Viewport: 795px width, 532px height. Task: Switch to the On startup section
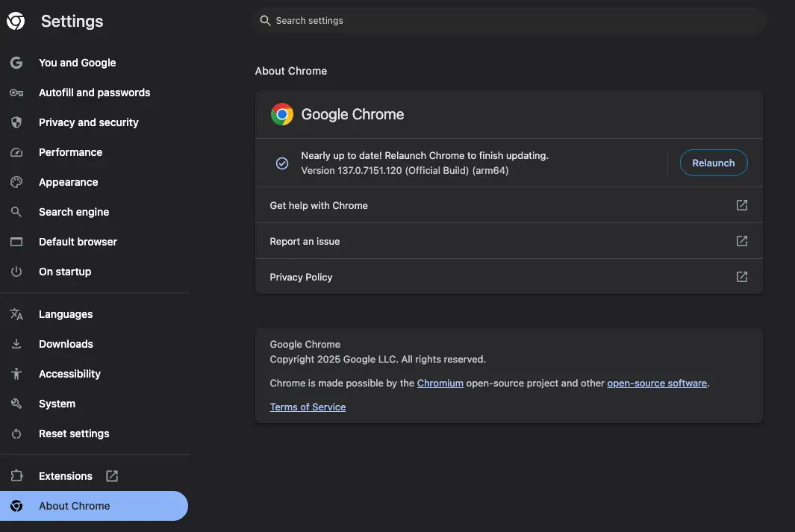pyautogui.click(x=65, y=272)
